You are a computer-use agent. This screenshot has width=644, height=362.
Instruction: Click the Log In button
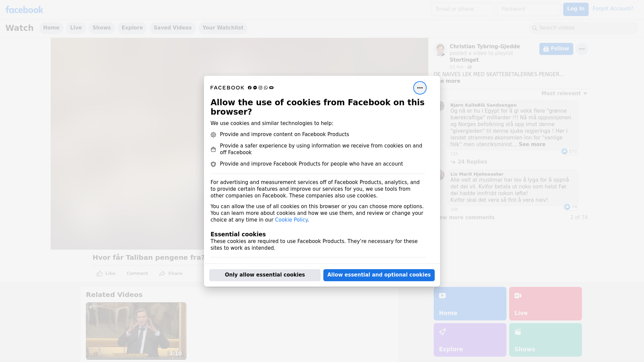[x=576, y=9]
